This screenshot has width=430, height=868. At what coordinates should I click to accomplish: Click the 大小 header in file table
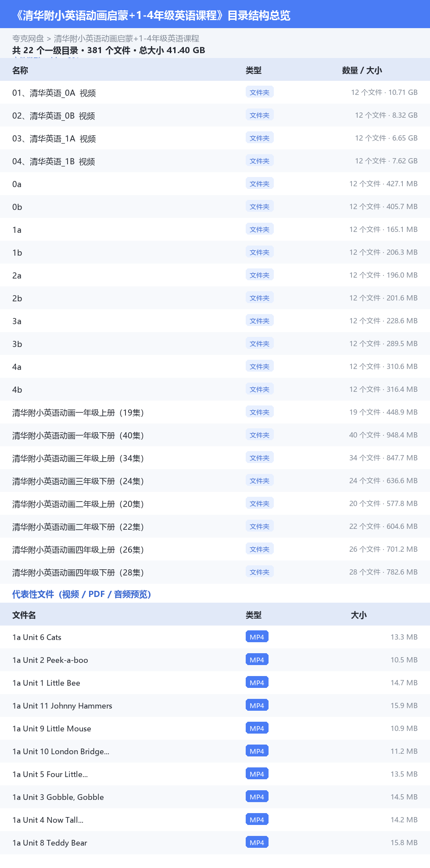click(x=358, y=615)
